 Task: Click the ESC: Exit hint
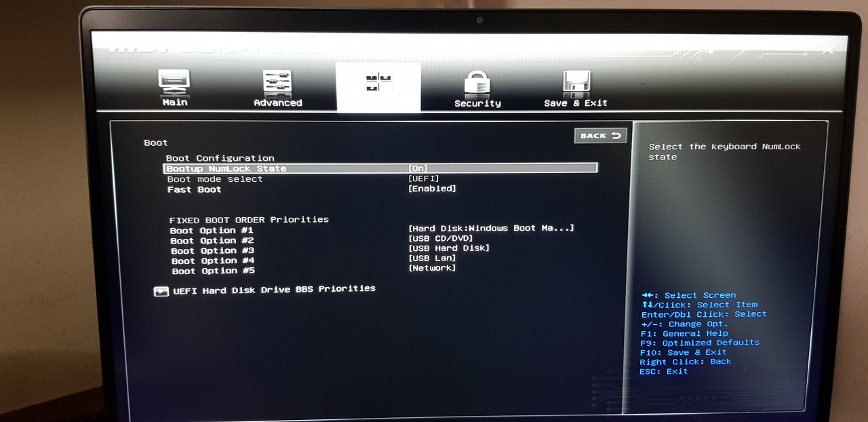663,372
